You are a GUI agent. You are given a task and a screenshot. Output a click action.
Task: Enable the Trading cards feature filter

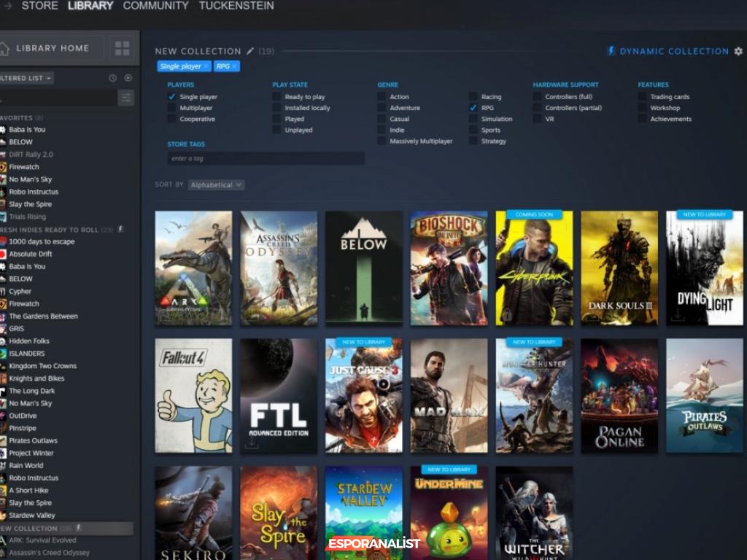click(642, 97)
